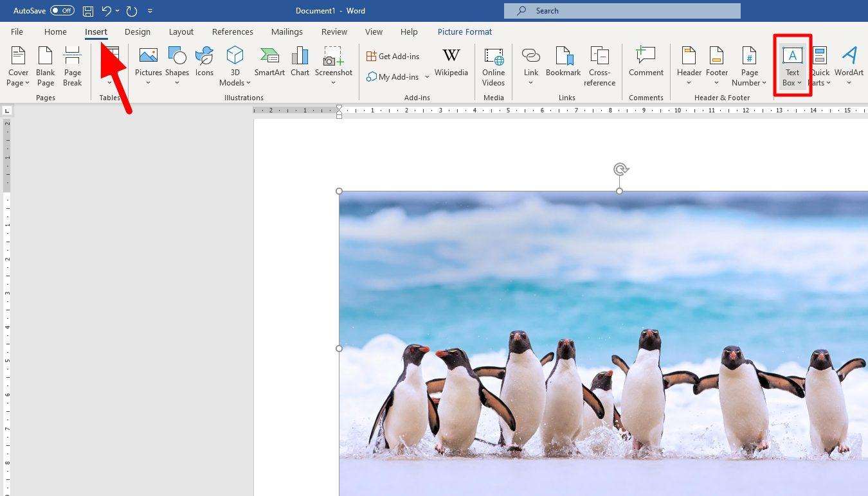Select the SmartArt insertion tool
This screenshot has width=868, height=496.
coord(269,64)
